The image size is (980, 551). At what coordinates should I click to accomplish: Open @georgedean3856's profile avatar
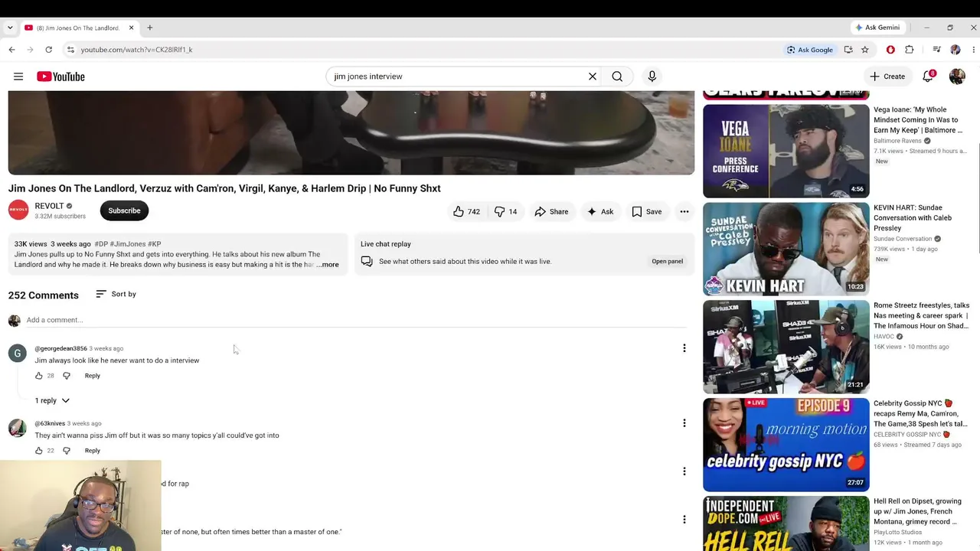tap(18, 353)
